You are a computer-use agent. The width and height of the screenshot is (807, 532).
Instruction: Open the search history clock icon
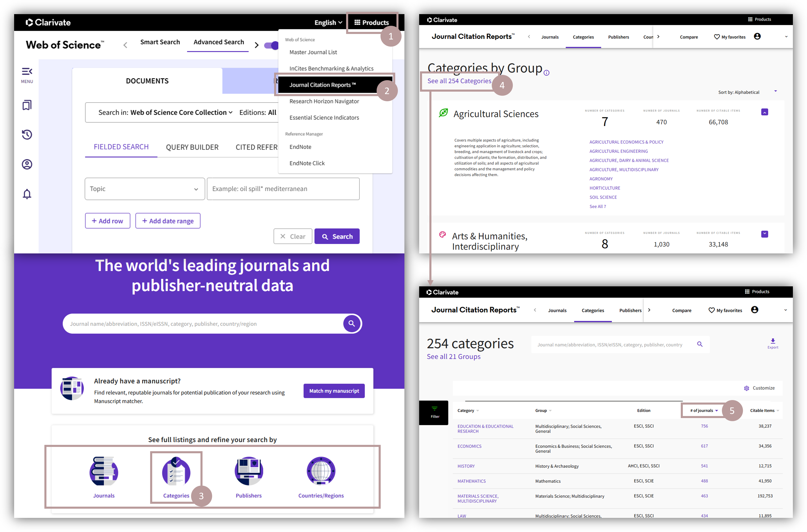coord(27,135)
